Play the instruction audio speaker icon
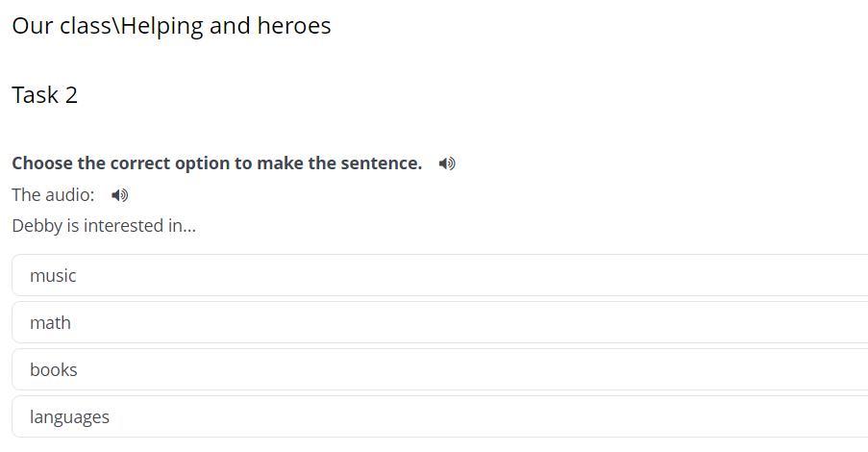This screenshot has width=868, height=452. tap(447, 163)
